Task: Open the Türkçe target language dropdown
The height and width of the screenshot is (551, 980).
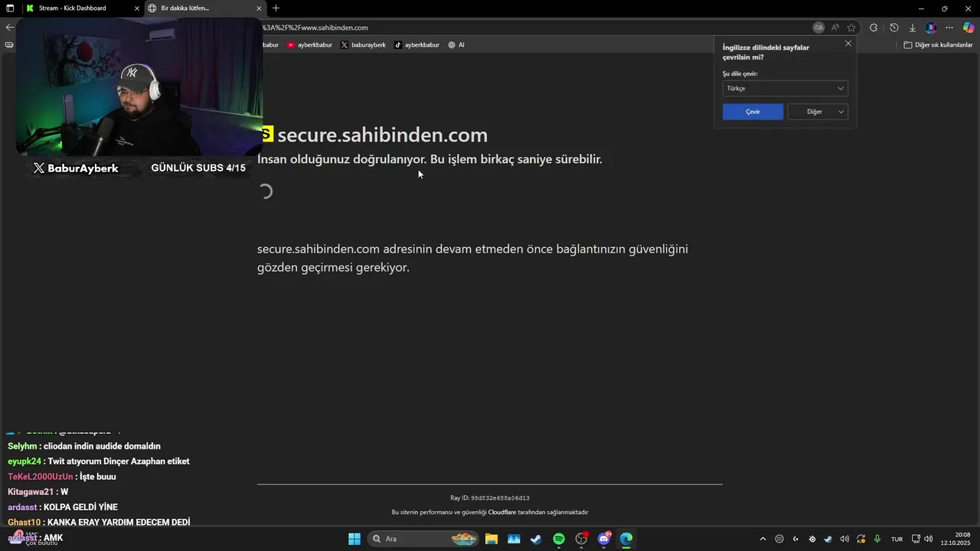Action: click(x=785, y=88)
